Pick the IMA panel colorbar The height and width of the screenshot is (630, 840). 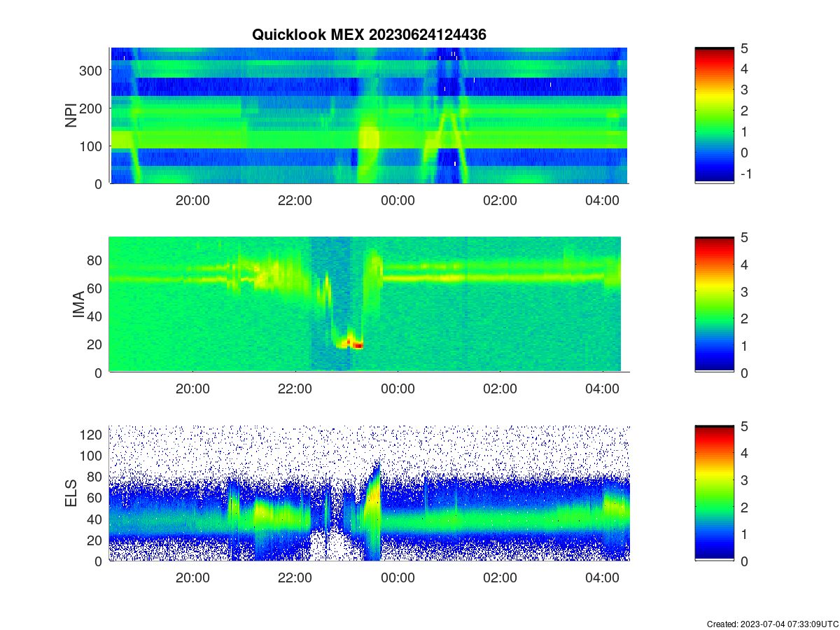714,304
